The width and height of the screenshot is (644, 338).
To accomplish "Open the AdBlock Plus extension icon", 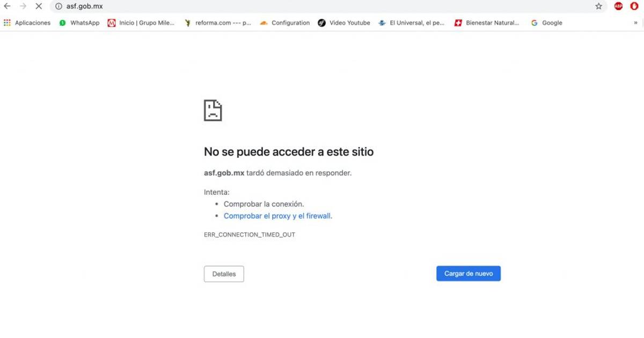I will (x=618, y=6).
